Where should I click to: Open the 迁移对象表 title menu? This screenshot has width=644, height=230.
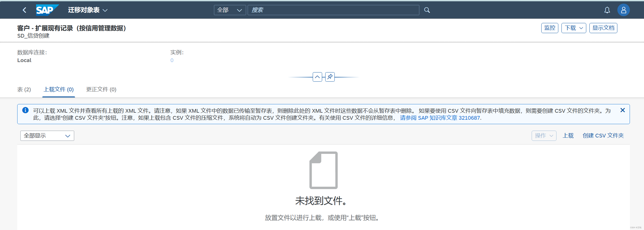pyautogui.click(x=88, y=10)
